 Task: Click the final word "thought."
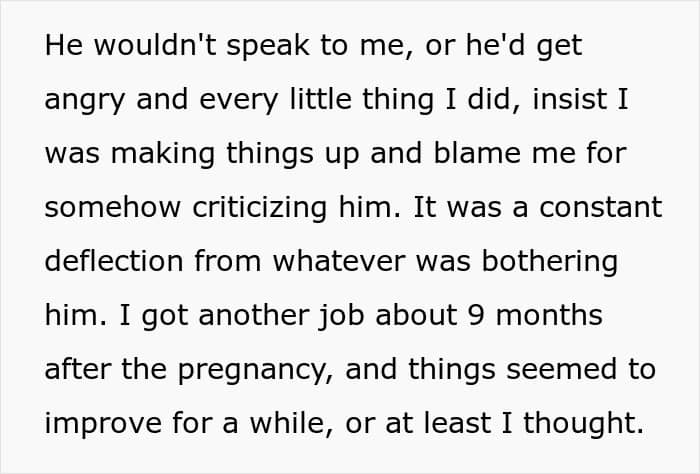point(583,424)
